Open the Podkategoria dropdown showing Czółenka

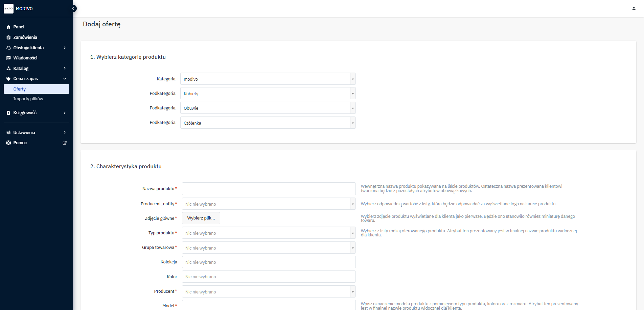[x=268, y=123]
